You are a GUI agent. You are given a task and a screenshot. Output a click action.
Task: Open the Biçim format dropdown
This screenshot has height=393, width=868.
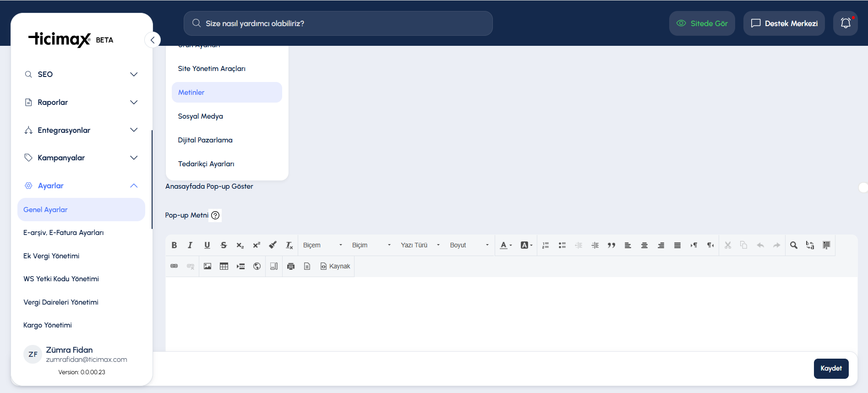(x=371, y=245)
